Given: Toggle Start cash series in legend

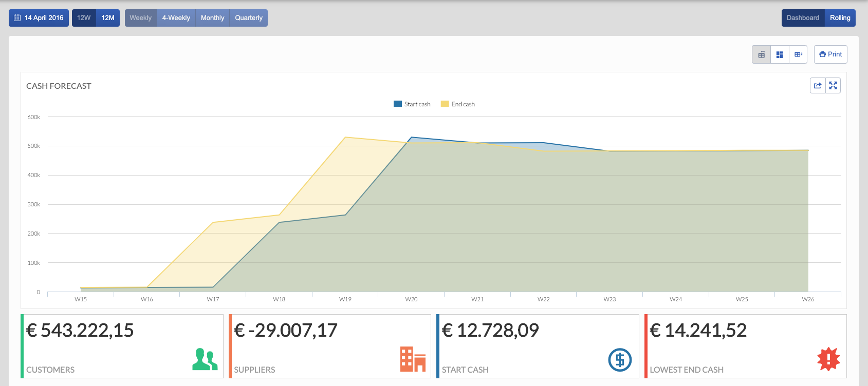Looking at the screenshot, I should (x=412, y=104).
